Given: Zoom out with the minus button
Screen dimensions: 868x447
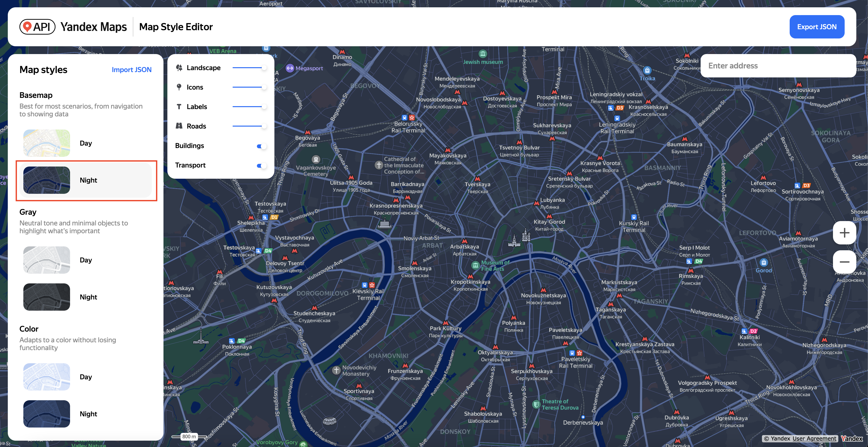Looking at the screenshot, I should tap(844, 262).
